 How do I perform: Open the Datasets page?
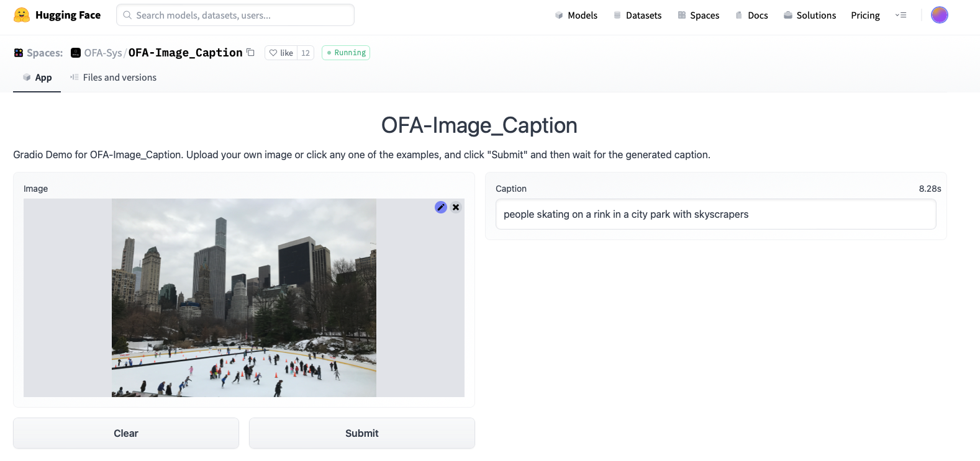point(638,15)
